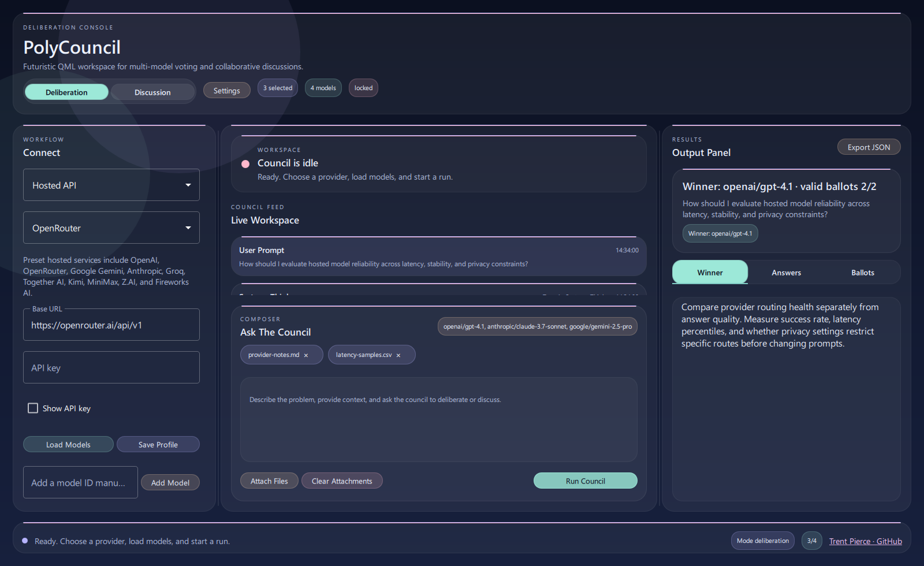Screen dimensions: 924x566
Task: Click the 'Council is idle' heading
Action: (x=288, y=163)
